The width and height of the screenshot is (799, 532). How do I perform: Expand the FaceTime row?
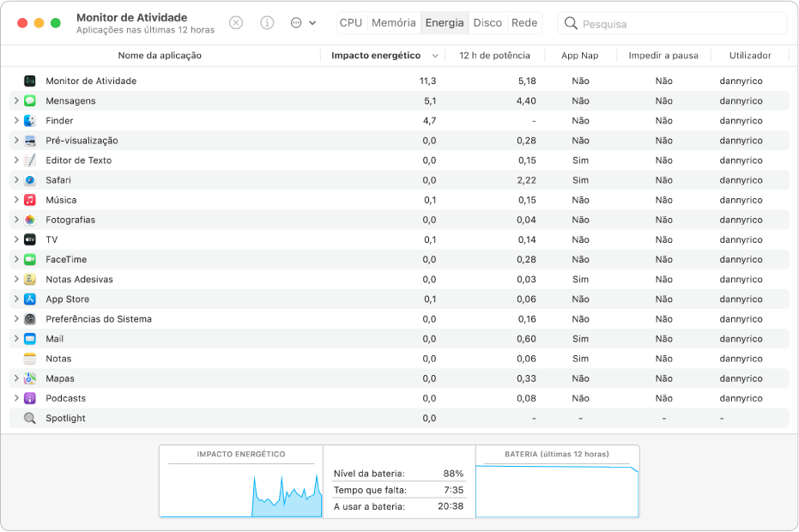16,259
